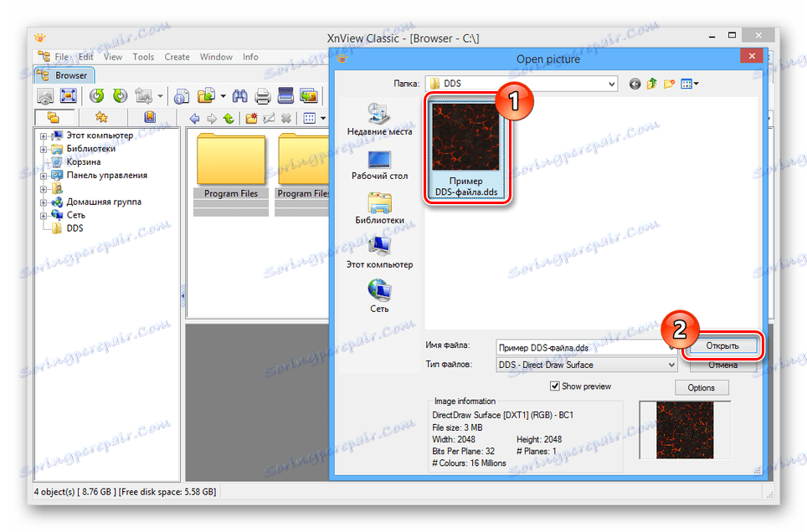Image resolution: width=807 pixels, height=532 pixels.
Task: Click the Options button
Action: pyautogui.click(x=702, y=386)
